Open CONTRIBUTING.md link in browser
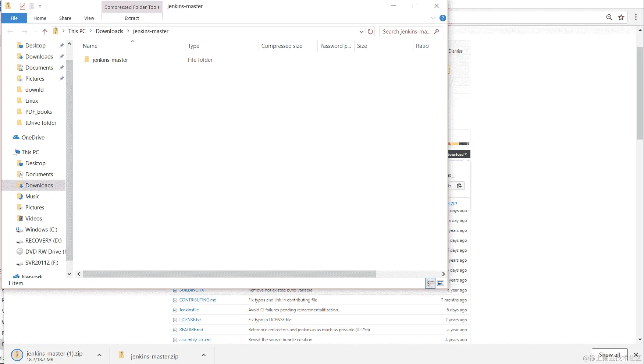This screenshot has height=364, width=644. pos(198,300)
